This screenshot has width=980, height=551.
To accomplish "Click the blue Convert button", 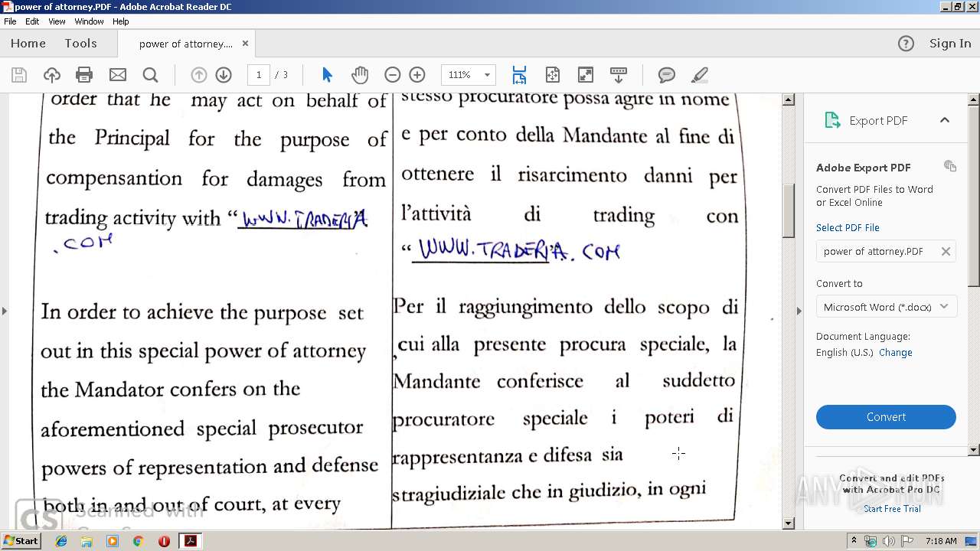I will pos(886,417).
